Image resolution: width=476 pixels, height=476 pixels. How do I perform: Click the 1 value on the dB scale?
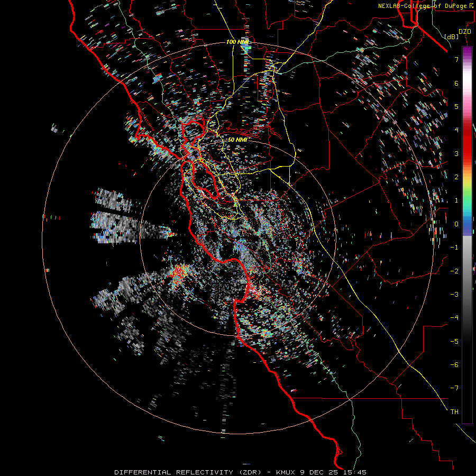(x=456, y=200)
